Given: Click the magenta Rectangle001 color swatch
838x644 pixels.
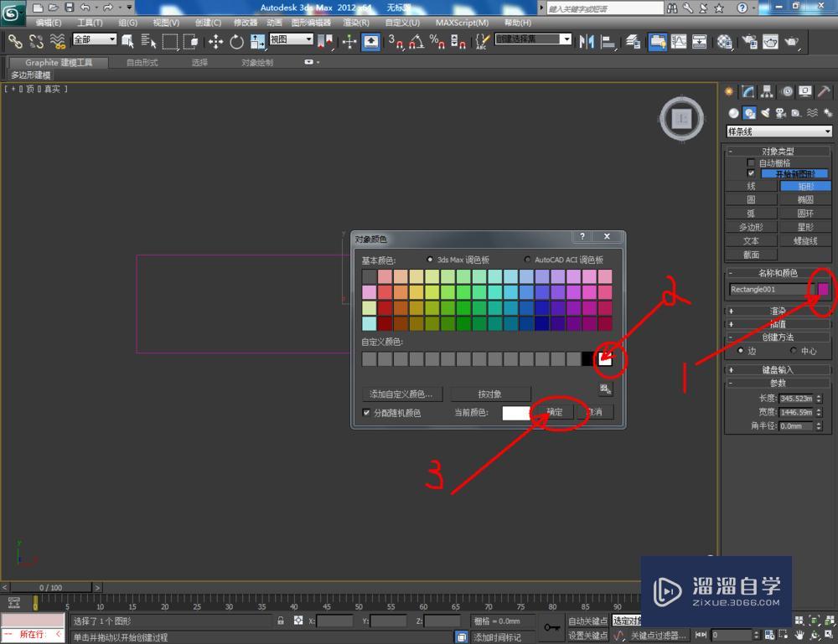Looking at the screenshot, I should coord(823,289).
